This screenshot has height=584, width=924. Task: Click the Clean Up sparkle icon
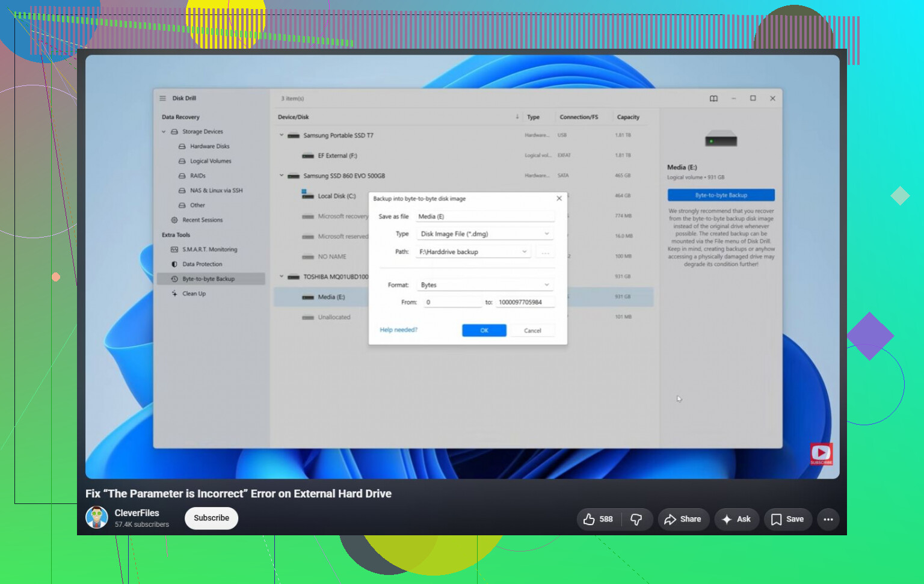point(174,294)
